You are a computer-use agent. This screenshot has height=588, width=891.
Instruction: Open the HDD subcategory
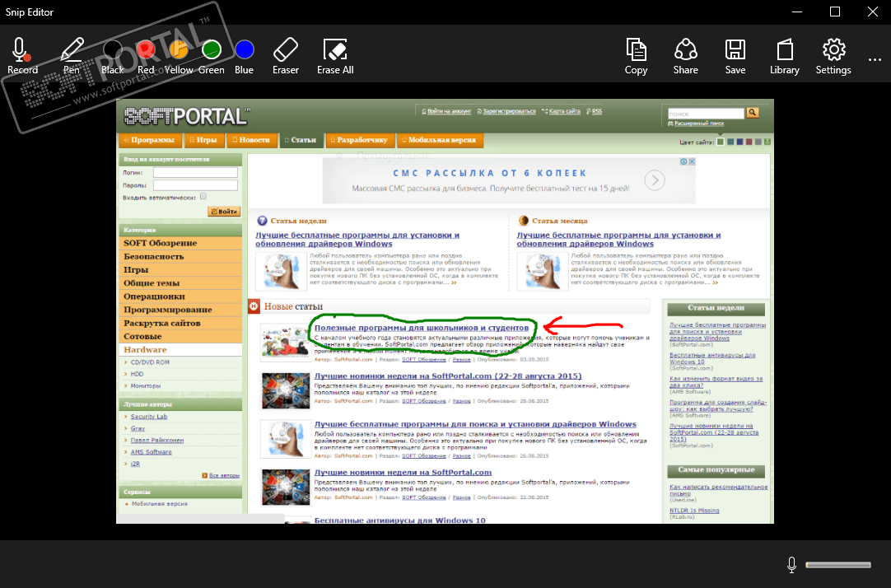[x=137, y=375]
